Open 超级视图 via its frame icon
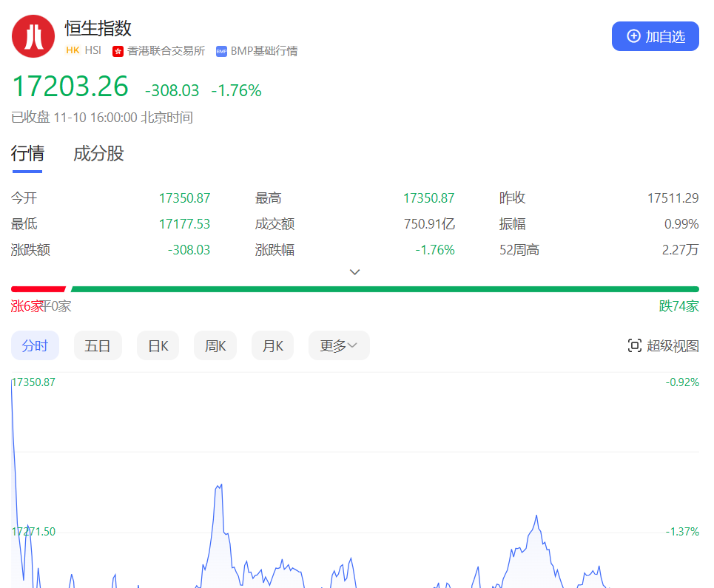The image size is (714, 588). (x=634, y=345)
